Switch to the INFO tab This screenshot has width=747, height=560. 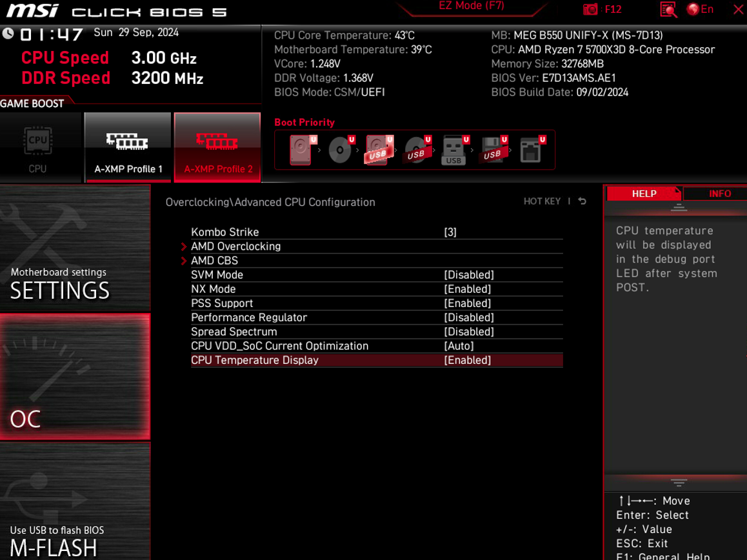(719, 194)
